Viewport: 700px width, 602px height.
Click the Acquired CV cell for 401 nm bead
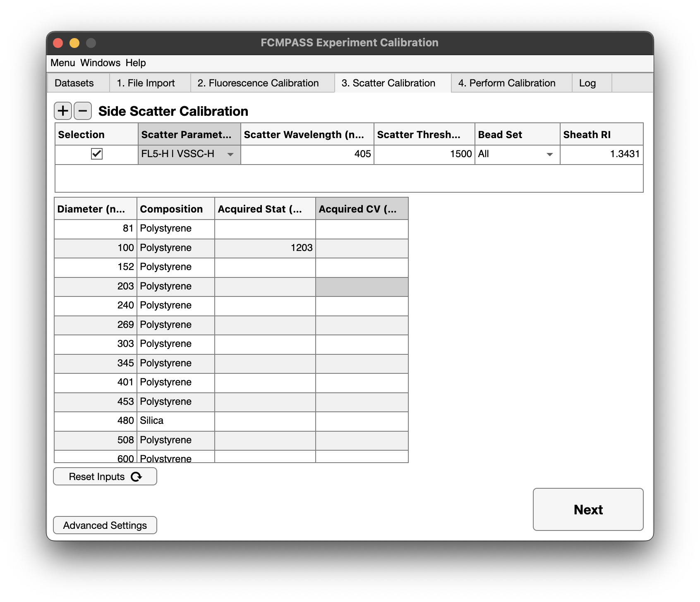click(362, 382)
